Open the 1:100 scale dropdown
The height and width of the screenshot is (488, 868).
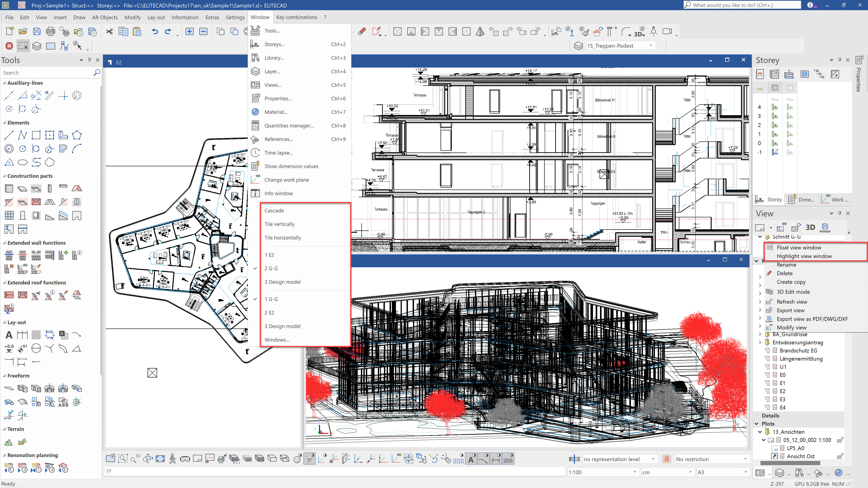pyautogui.click(x=635, y=472)
